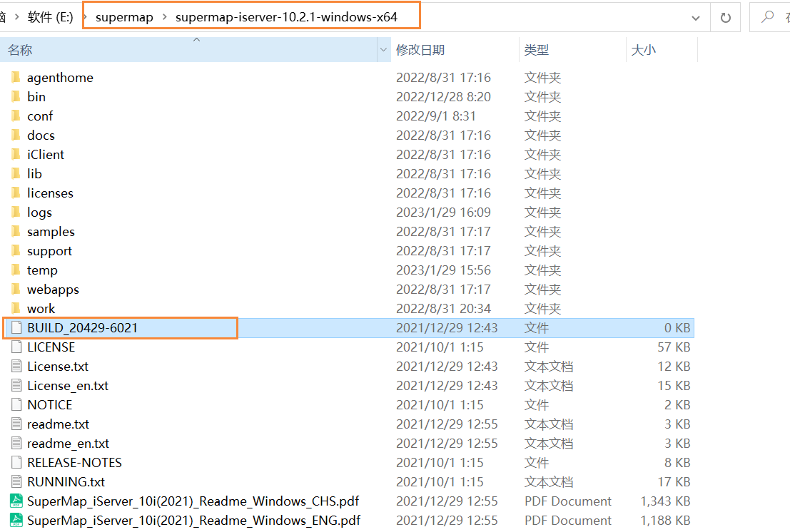Expand the chevron after 软件 (E:)
This screenshot has width=790, height=532.
coord(85,17)
